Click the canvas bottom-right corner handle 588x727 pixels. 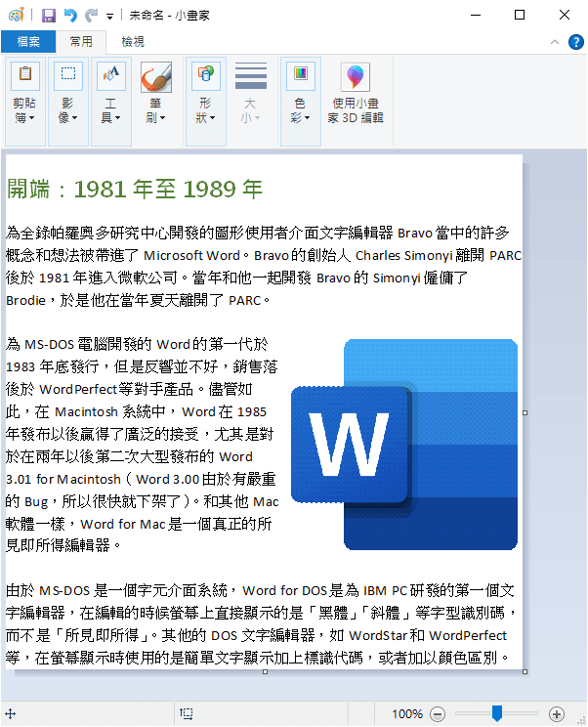(525, 671)
